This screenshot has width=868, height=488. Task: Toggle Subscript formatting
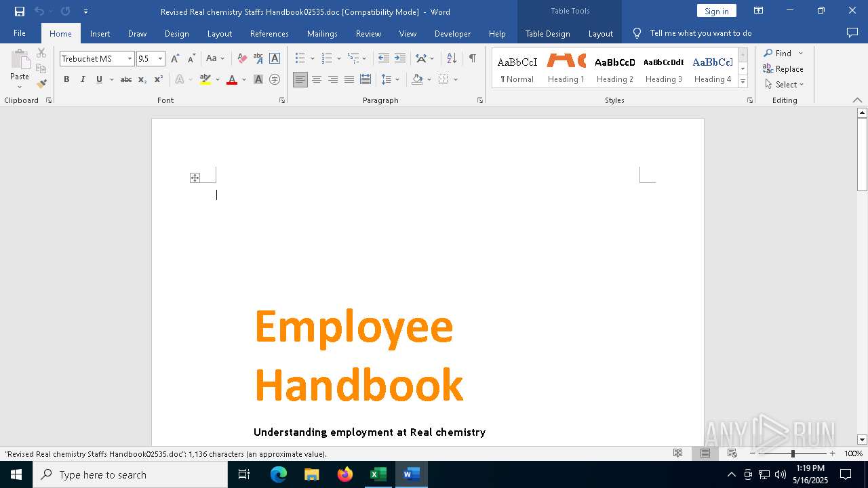[142, 79]
